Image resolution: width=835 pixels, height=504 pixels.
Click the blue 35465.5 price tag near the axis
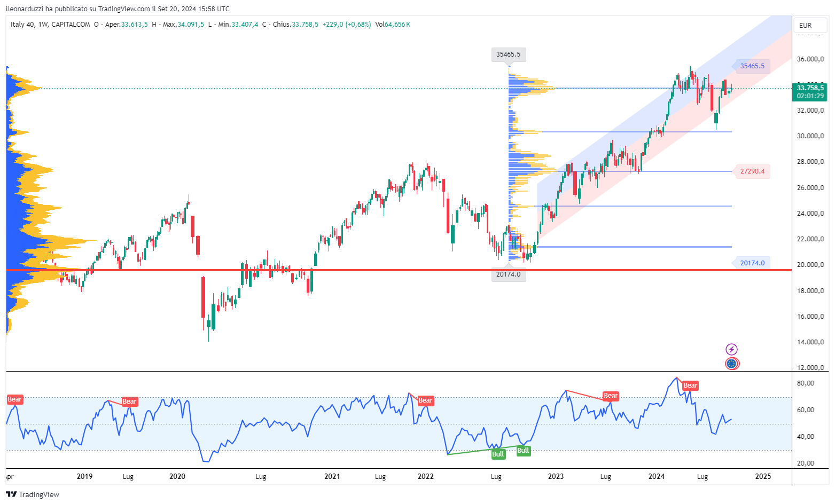[x=752, y=66]
